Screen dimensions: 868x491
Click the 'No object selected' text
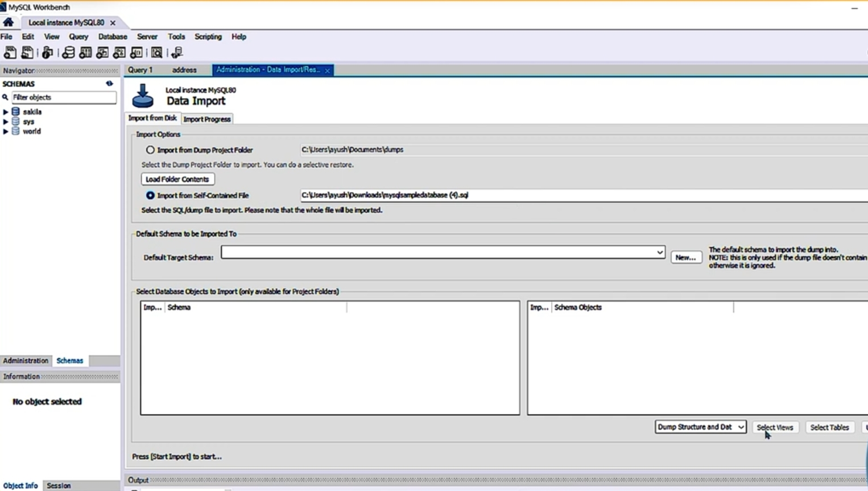click(x=47, y=402)
